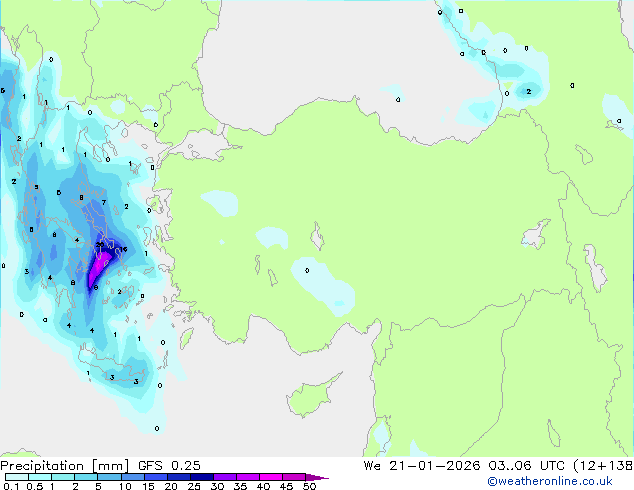634x490 pixels.
Task: Click the 'Precipitation [mm]' title text
Action: (64, 466)
